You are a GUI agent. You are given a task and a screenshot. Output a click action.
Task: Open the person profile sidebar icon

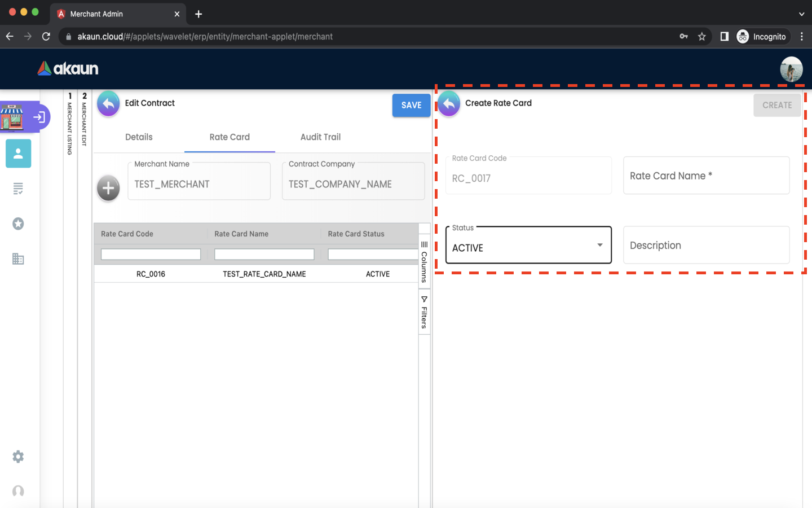click(18, 154)
